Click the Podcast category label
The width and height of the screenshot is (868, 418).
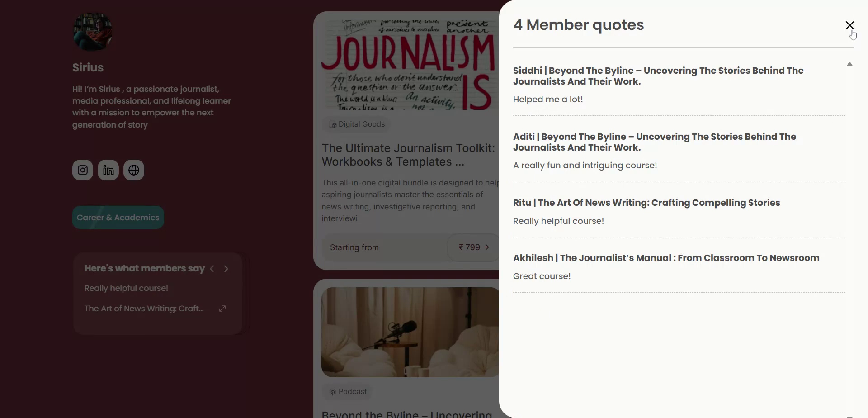click(348, 392)
